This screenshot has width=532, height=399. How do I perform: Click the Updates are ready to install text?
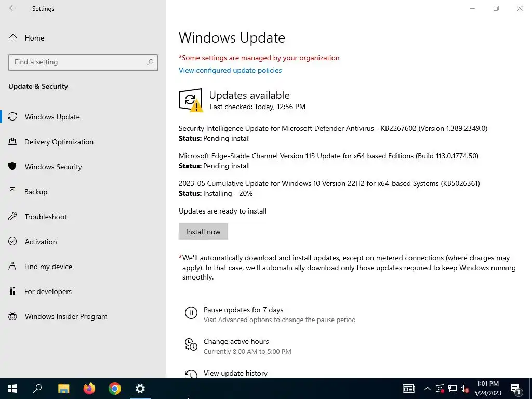pyautogui.click(x=222, y=211)
